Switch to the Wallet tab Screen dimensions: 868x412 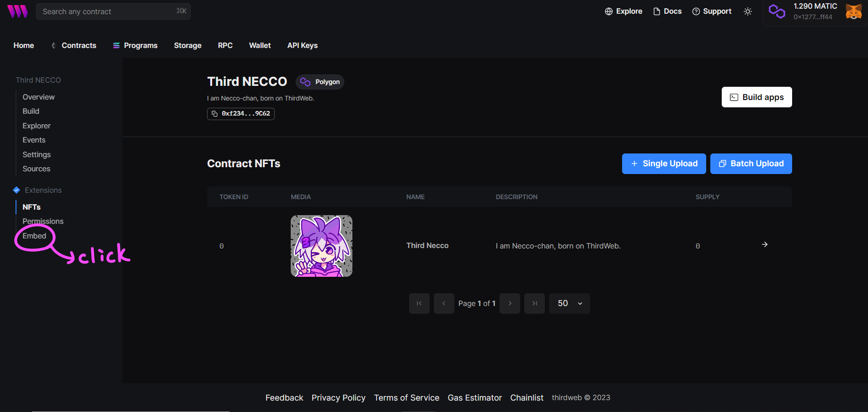[x=260, y=46]
